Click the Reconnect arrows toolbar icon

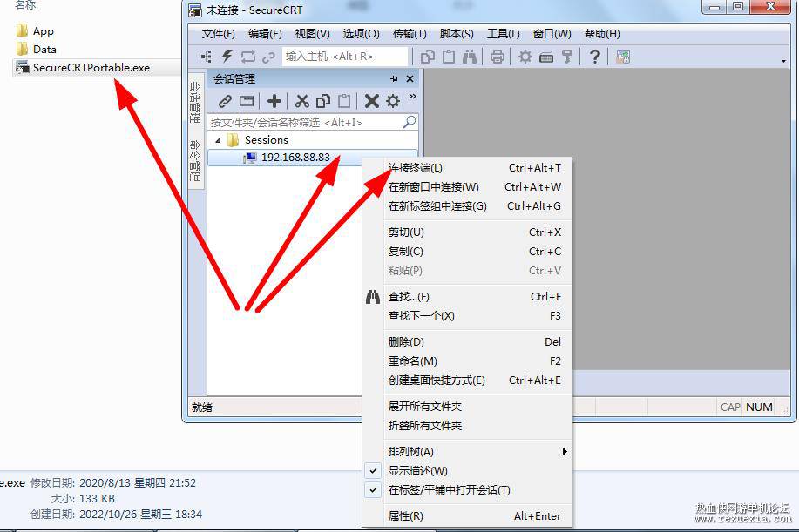pyautogui.click(x=248, y=57)
